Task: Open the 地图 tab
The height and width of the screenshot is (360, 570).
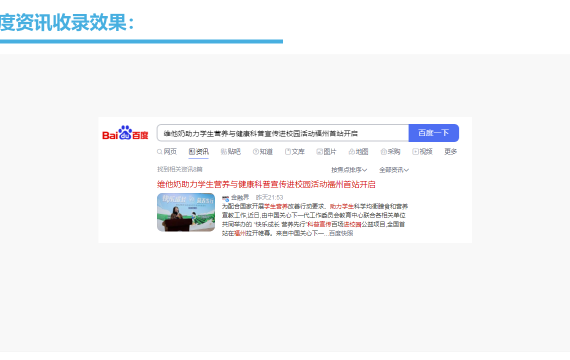Action: (x=358, y=152)
